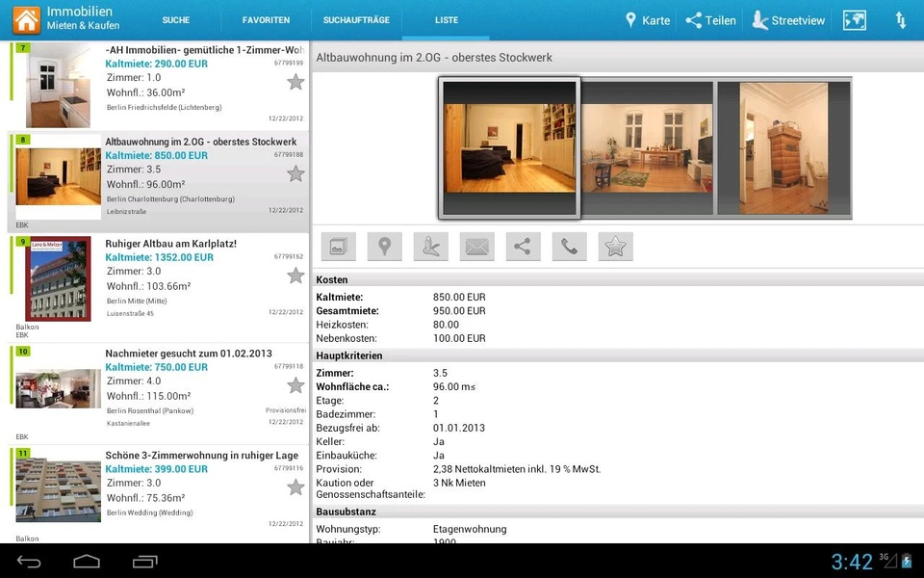Click the Etagenwohnung value
This screenshot has width=924, height=578.
pos(470,529)
